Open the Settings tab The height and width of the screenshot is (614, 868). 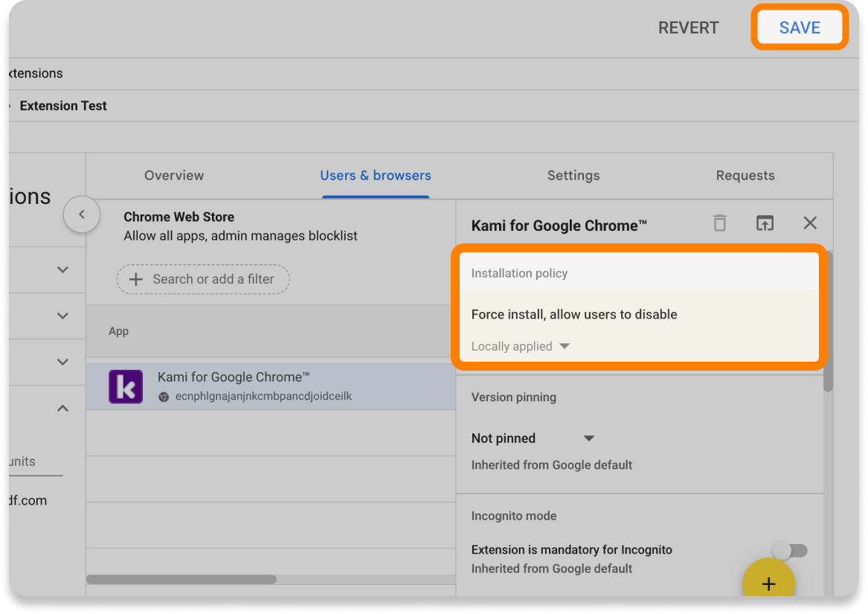(573, 176)
